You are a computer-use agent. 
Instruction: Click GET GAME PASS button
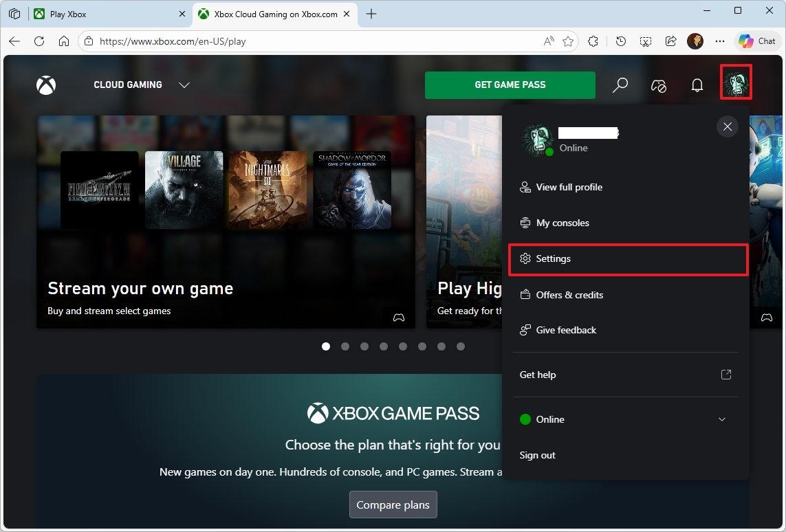click(x=510, y=85)
